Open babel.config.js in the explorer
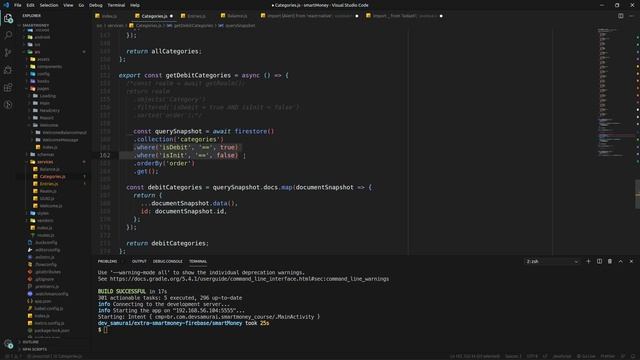Image resolution: width=640 pixels, height=360 pixels. pos(49,309)
